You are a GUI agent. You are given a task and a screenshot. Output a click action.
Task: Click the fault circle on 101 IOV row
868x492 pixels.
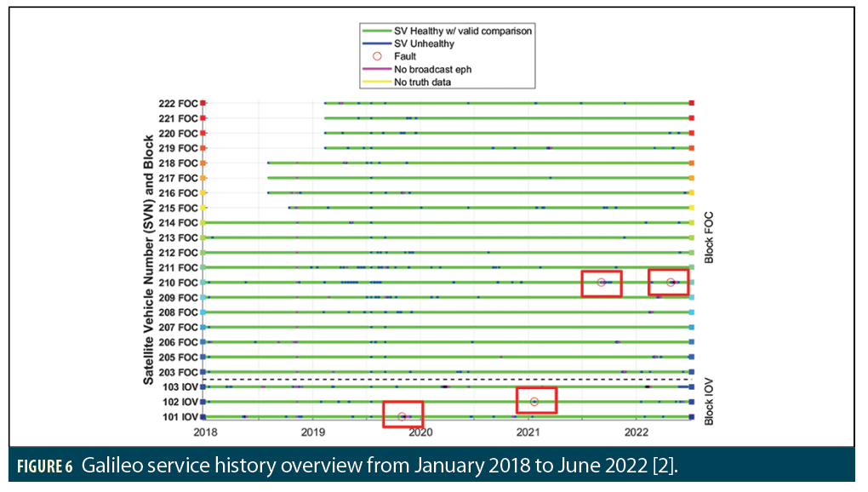402,416
